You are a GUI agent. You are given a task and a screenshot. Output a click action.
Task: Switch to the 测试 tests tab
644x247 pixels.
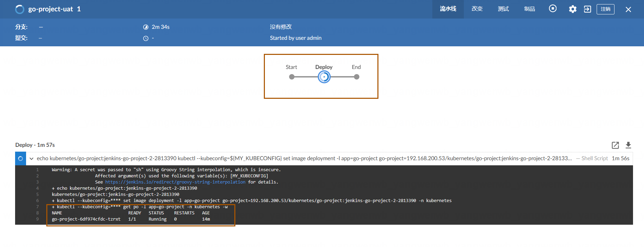[503, 9]
